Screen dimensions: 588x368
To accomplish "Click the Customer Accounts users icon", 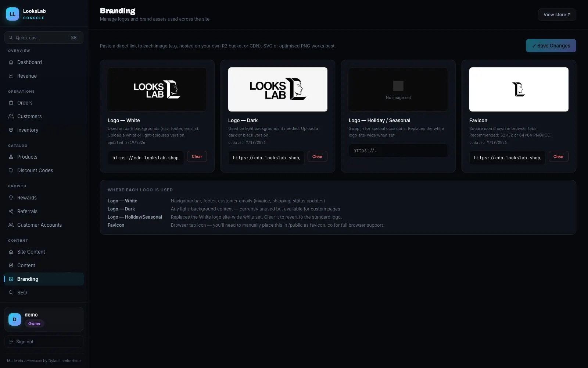I will pos(11,225).
